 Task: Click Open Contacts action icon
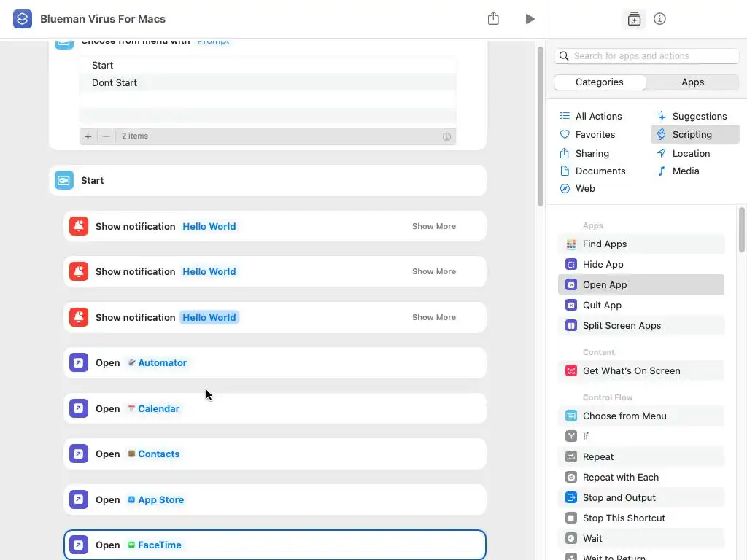(79, 454)
